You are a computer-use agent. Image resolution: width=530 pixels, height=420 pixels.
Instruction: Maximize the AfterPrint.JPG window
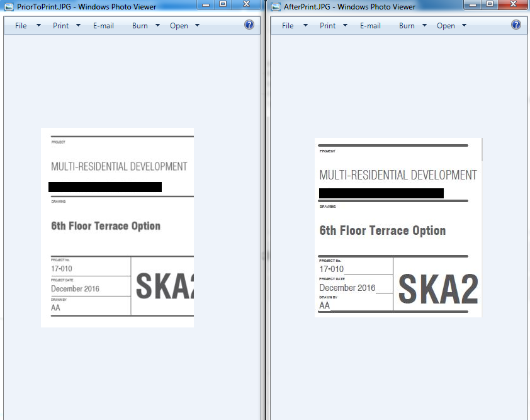[x=490, y=4]
